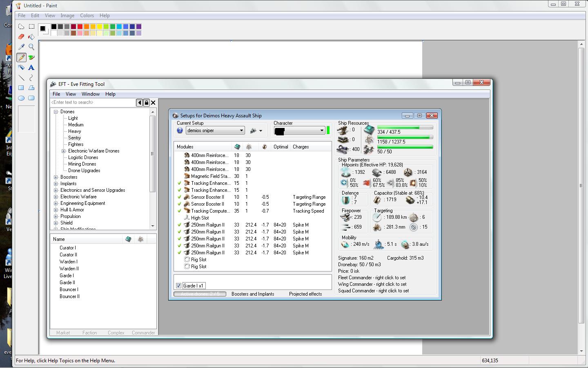
Task: Click the lock icon beside EFT search
Action: tap(147, 103)
